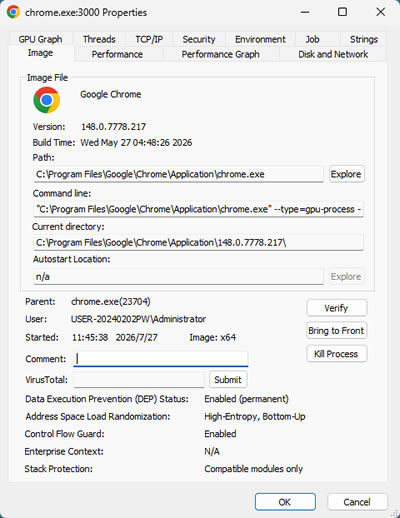Click the parent process chrome.exe(23704)
Screen dimensions: 400x518
coord(111,302)
